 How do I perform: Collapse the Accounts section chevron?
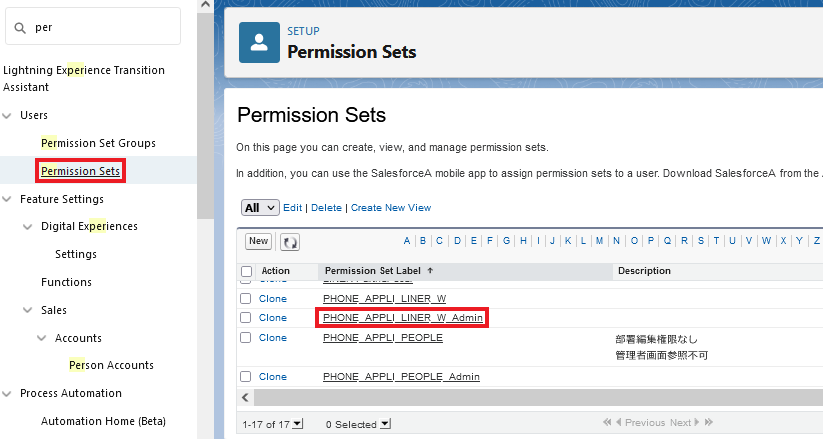[41, 338]
